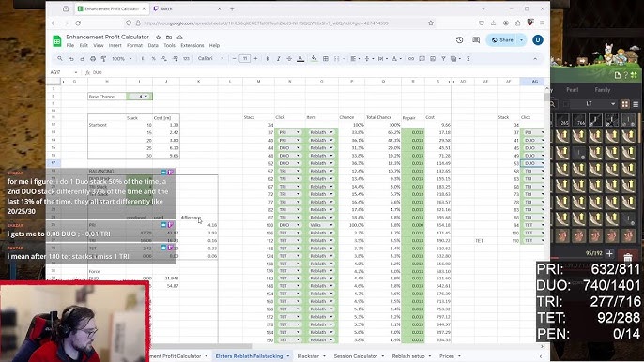Open the text color picker
The width and height of the screenshot is (644, 362).
(300, 59)
